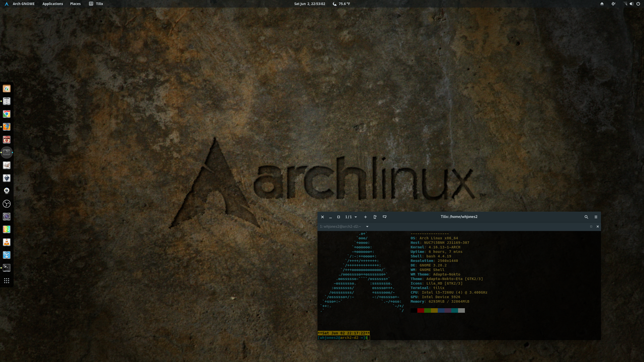Click the 'DE: GNOME 3.28.2' line

pos(429,265)
